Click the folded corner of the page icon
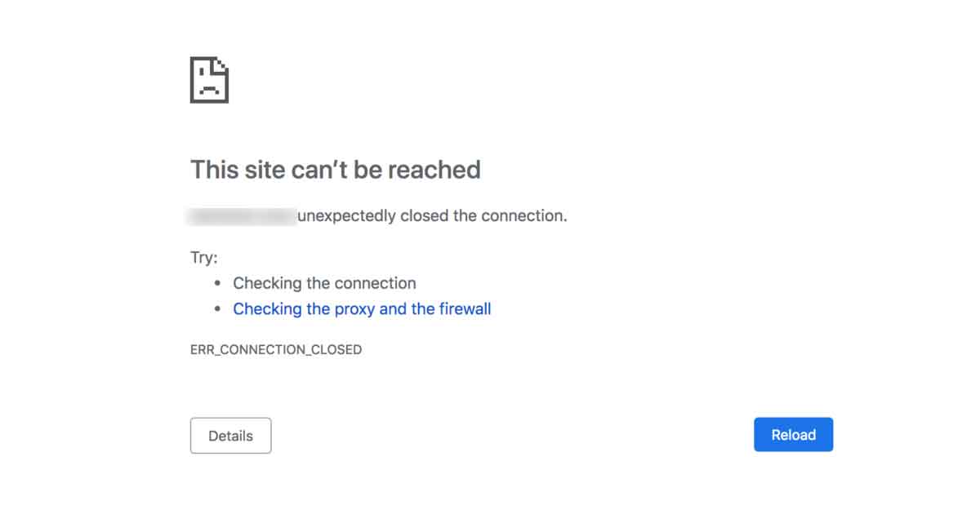This screenshot has height=514, width=980. pos(220,65)
